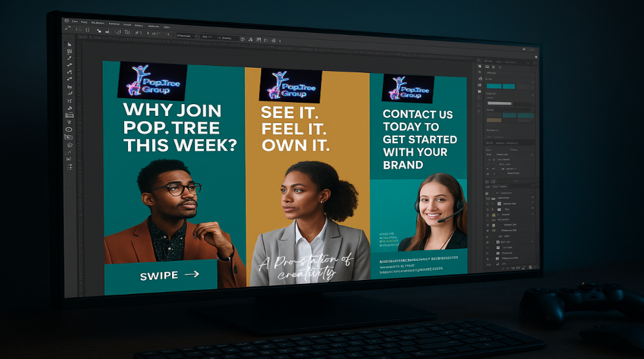The image size is (644, 359).
Task: Select the Pop.Tree Group logo on the yellow panel
Action: pos(291,86)
